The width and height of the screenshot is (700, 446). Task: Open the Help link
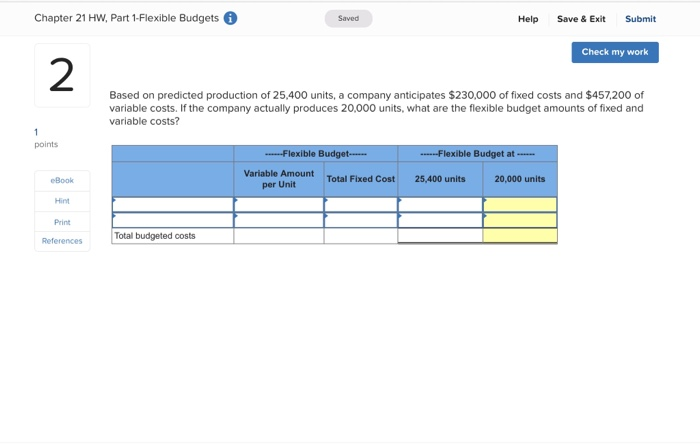[x=528, y=19]
